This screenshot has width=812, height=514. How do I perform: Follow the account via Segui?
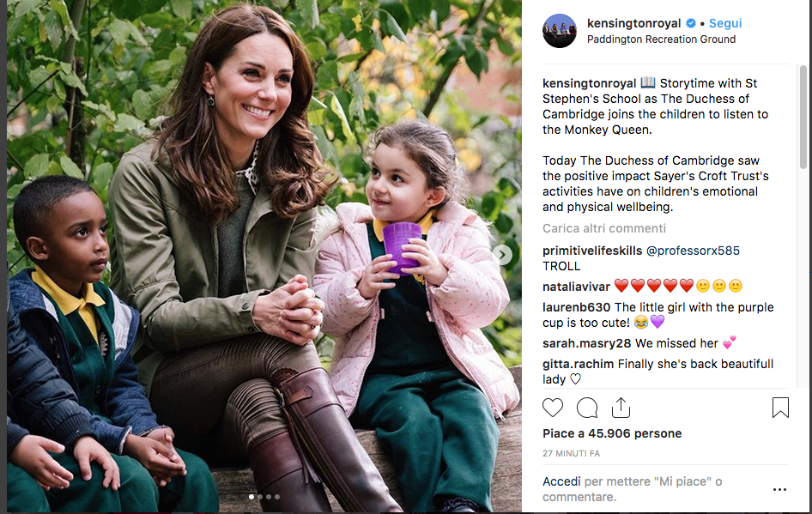(725, 23)
